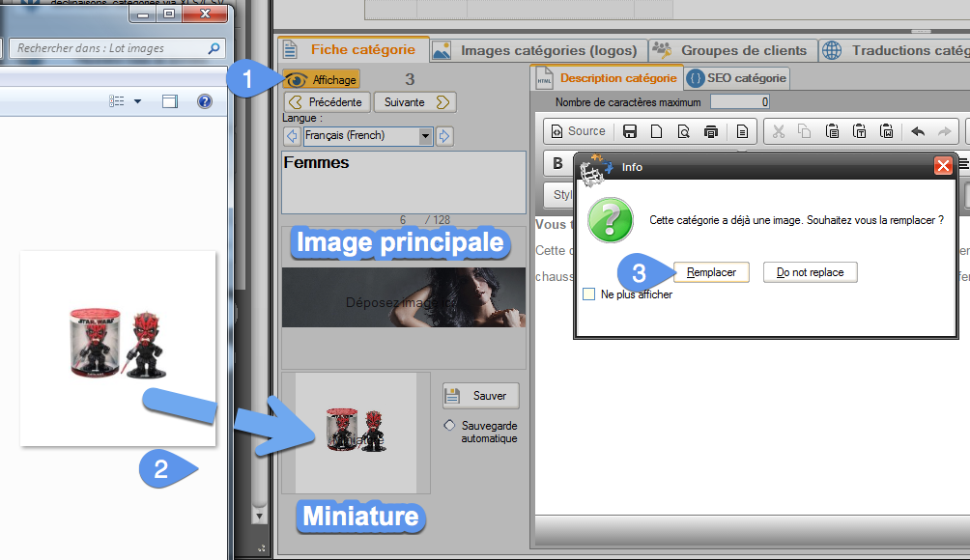
Task: Select the 'Sauvegarde automatique' radio button
Action: click(x=449, y=425)
